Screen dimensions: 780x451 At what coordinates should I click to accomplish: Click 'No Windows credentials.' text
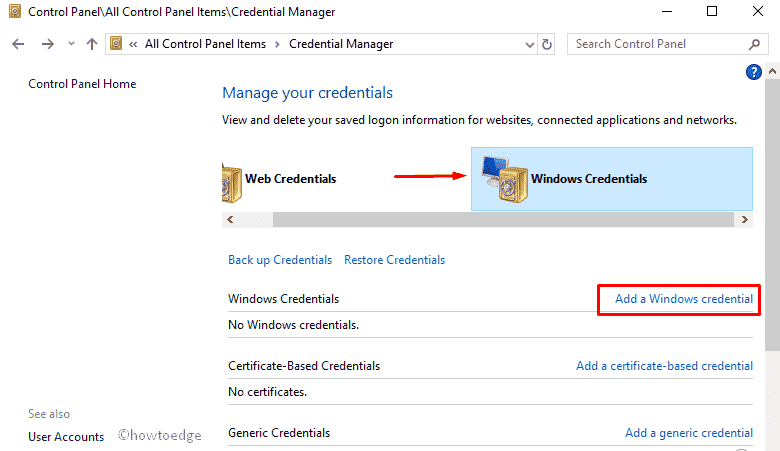[x=293, y=325]
